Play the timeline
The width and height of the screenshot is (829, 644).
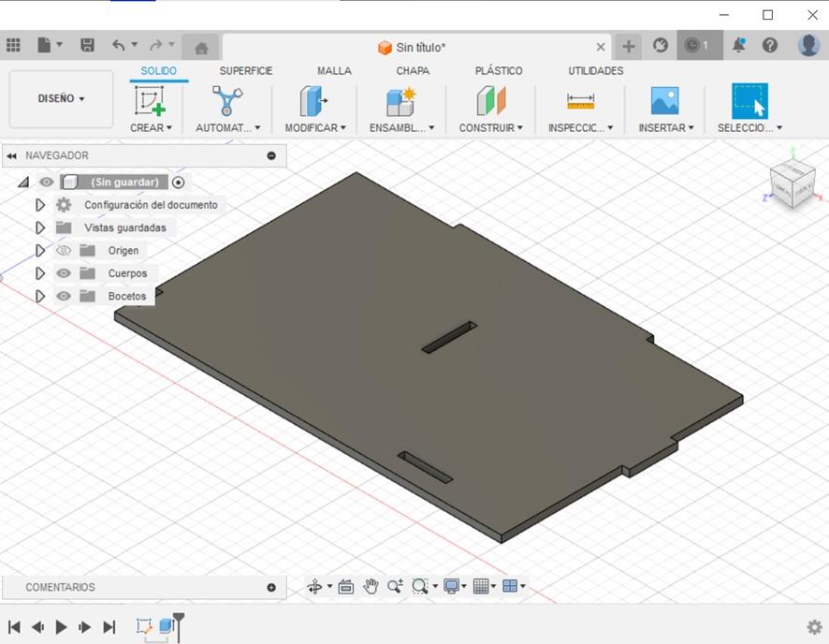pyautogui.click(x=61, y=627)
